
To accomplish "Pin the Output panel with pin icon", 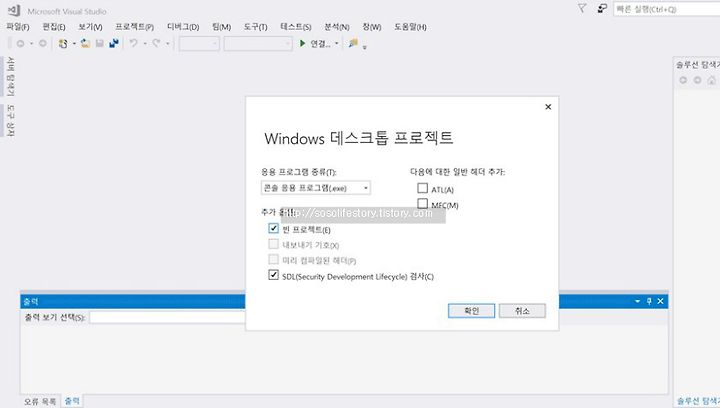I will point(649,301).
